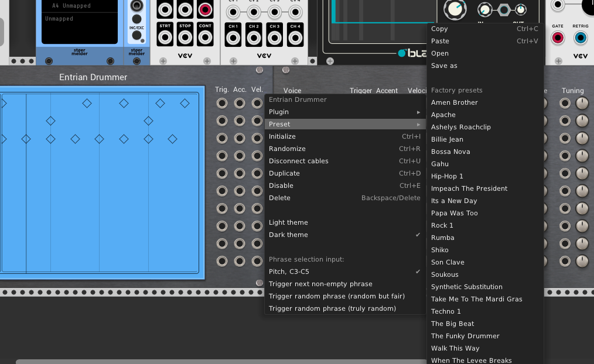Load The Big Beat preset
Viewport: 594px width, 364px height.
click(x=485, y=324)
